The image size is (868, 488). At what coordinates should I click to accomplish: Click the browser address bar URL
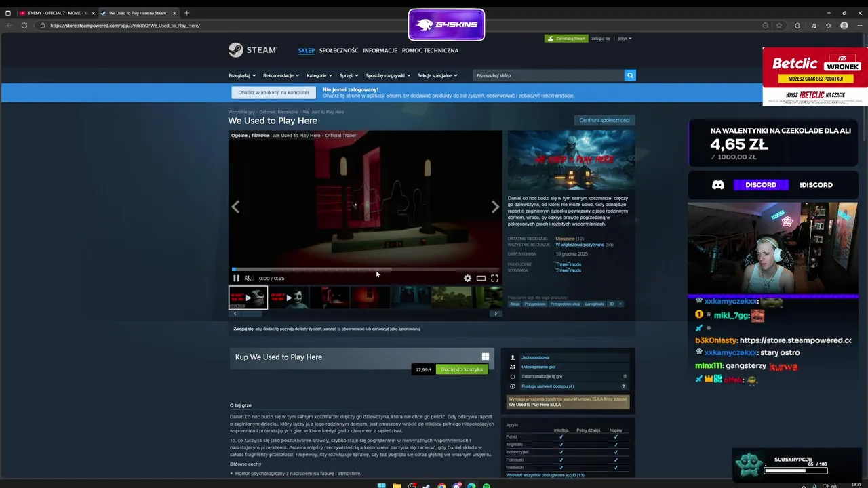coord(125,26)
